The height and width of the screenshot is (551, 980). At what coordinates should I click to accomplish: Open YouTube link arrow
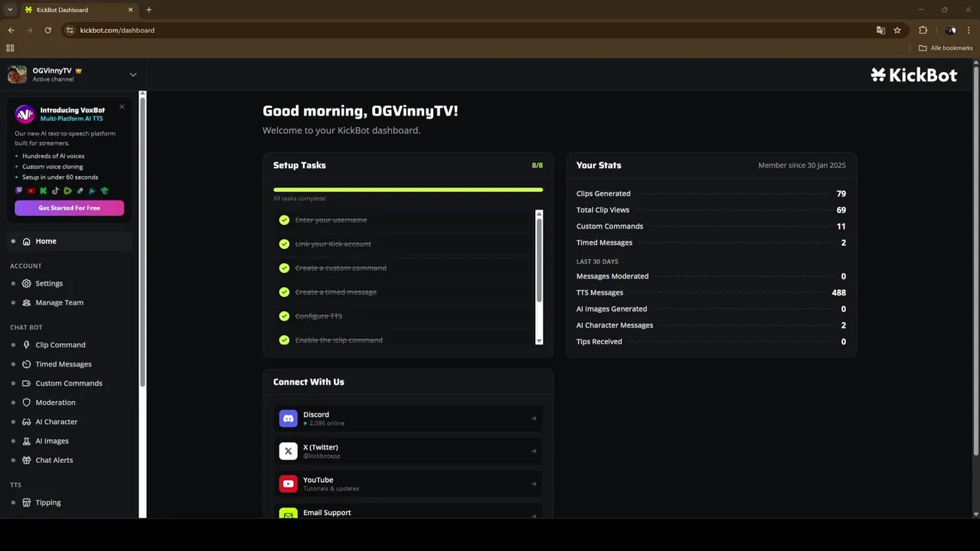coord(534,484)
